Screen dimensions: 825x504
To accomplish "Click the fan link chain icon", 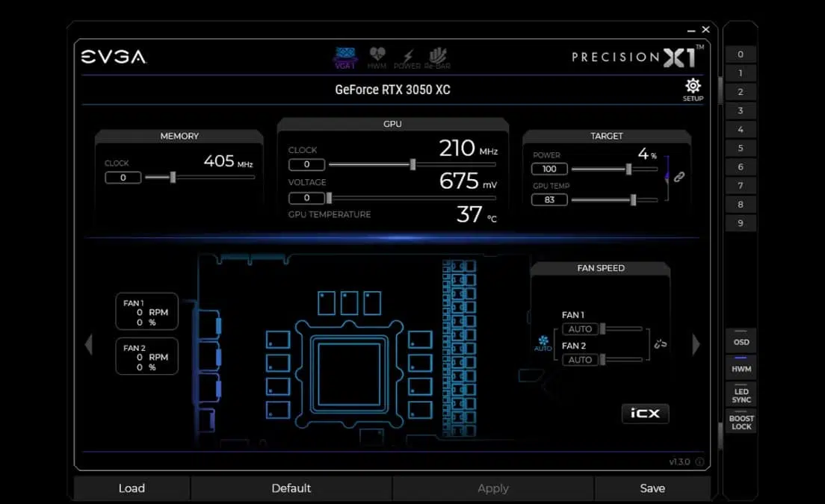I will coord(661,342).
